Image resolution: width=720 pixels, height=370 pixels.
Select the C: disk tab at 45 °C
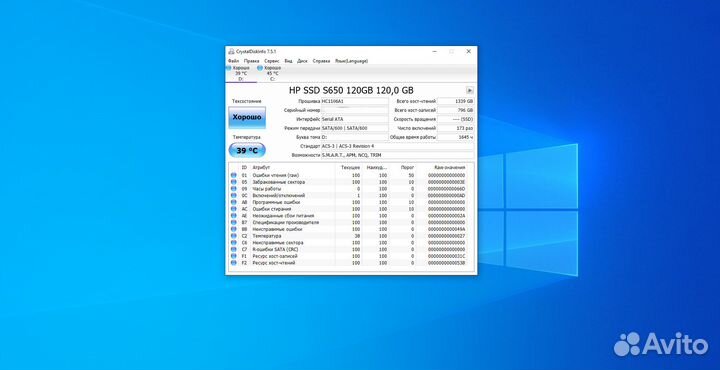pos(272,73)
